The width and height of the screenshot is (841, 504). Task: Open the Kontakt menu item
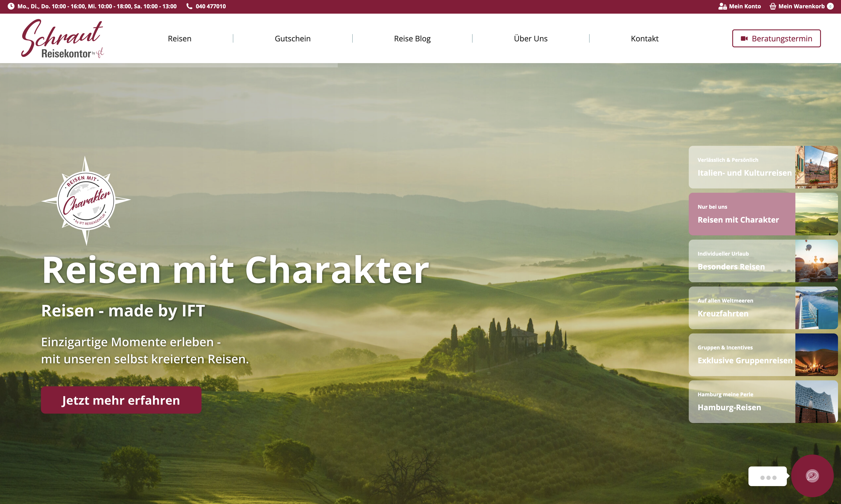click(645, 39)
